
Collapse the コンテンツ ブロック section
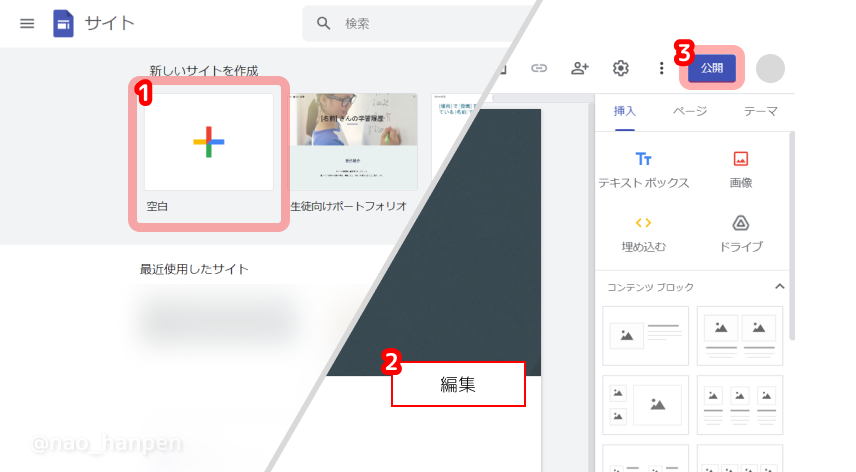coord(780,286)
